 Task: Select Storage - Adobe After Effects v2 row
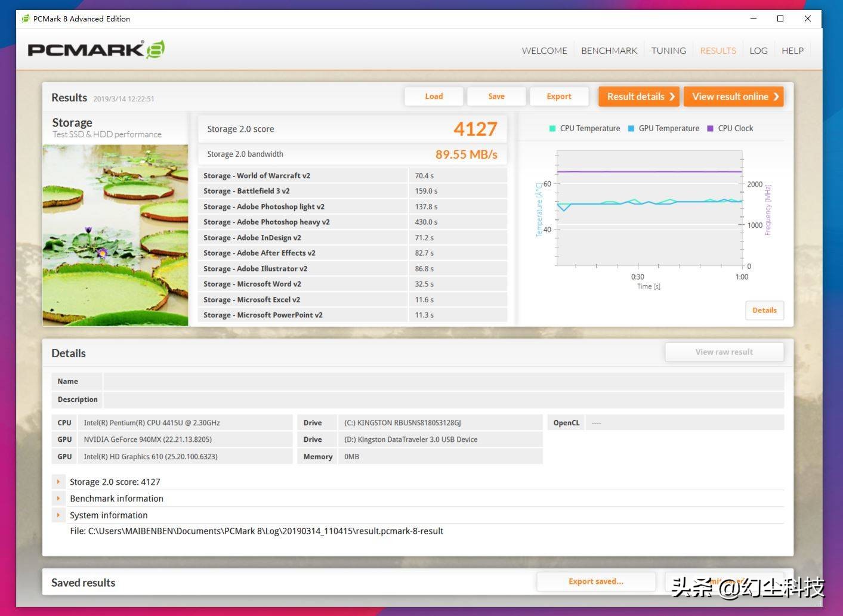352,253
